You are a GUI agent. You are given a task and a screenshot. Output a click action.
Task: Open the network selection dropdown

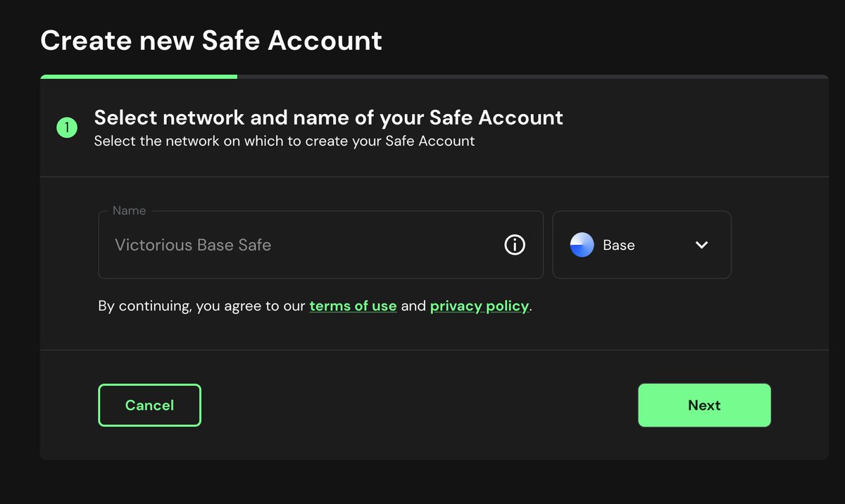pyautogui.click(x=641, y=245)
